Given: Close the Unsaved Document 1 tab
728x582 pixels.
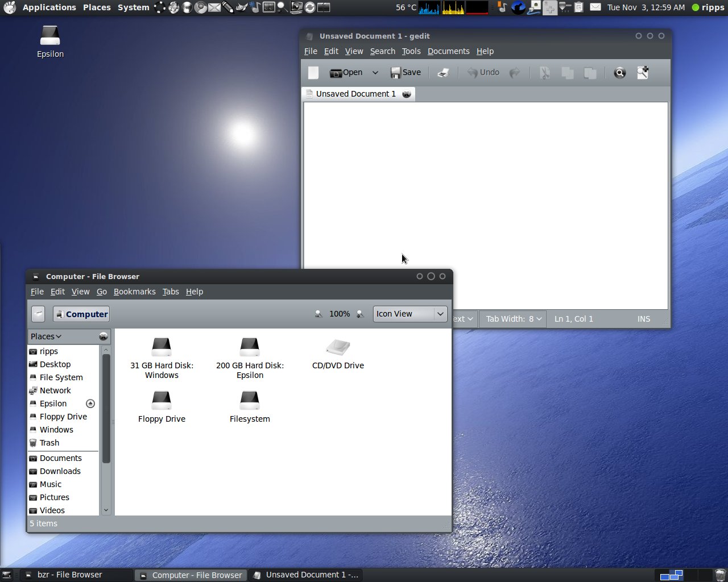Looking at the screenshot, I should tap(407, 94).
